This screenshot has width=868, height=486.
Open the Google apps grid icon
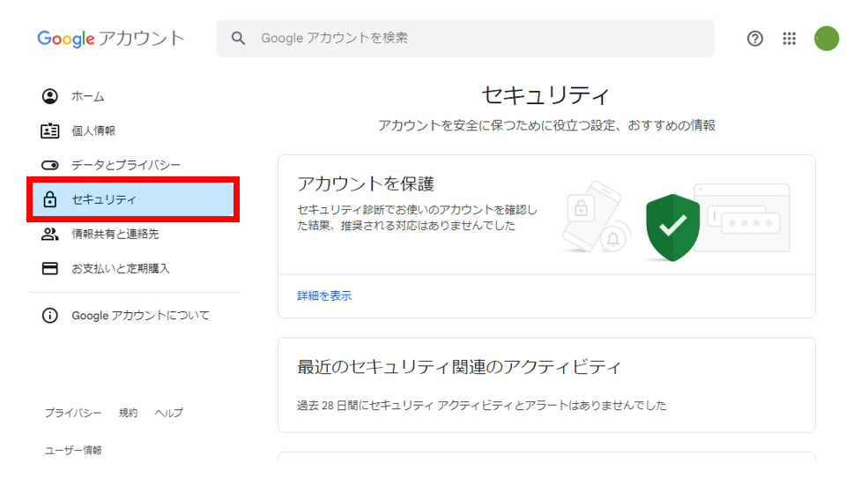pyautogui.click(x=789, y=38)
